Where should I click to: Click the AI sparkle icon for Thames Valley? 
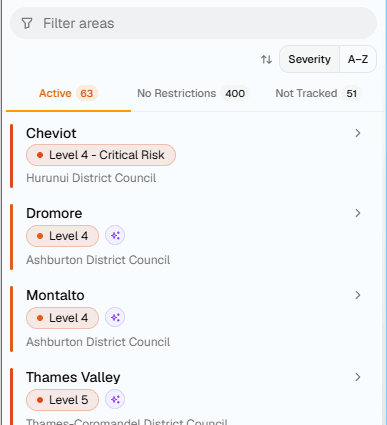click(x=115, y=400)
